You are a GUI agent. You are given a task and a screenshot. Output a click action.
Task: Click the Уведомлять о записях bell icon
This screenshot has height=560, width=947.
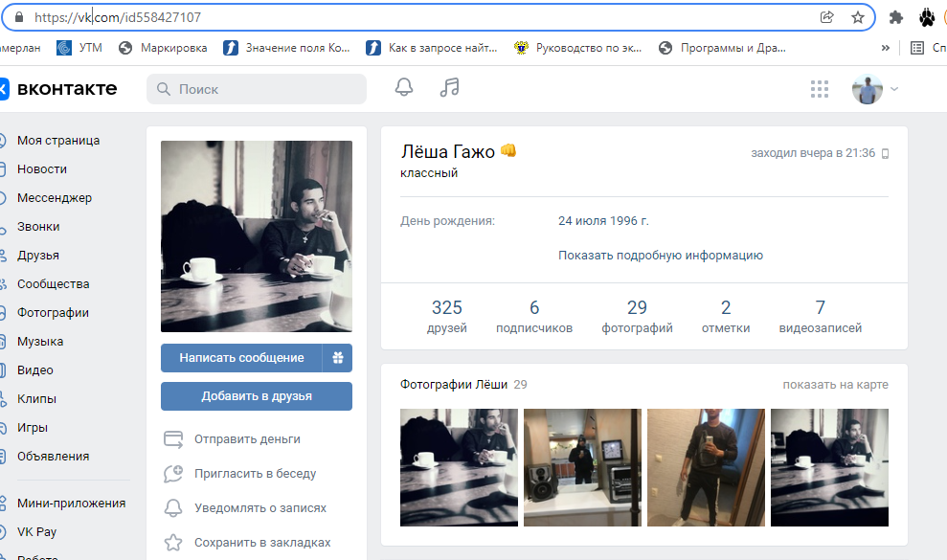173,508
